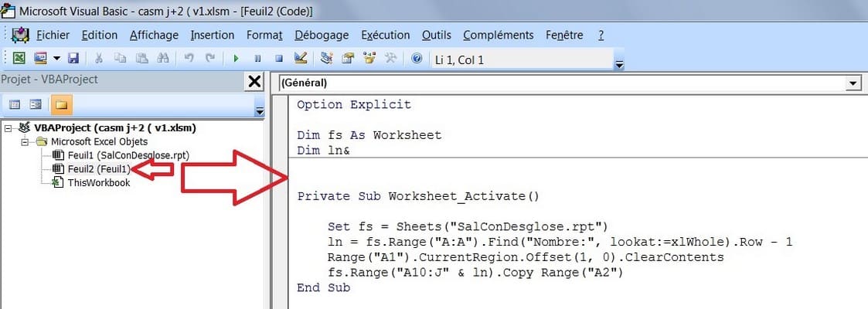This screenshot has height=309, width=868.
Task: Select Feuil1 (SalConDesglose.rpt) in project tree
Action: [x=128, y=155]
